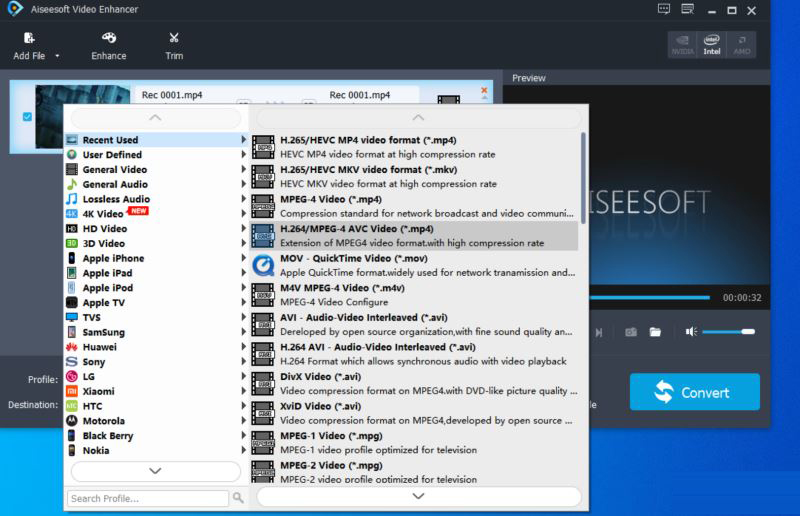The width and height of the screenshot is (800, 516).
Task: Open the register menu icon in title bar
Action: coord(688,9)
